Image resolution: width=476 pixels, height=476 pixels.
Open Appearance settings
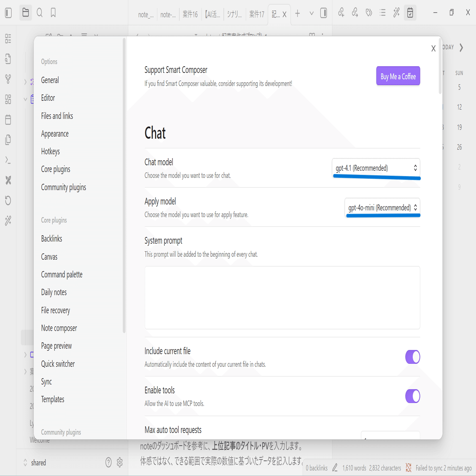click(55, 134)
